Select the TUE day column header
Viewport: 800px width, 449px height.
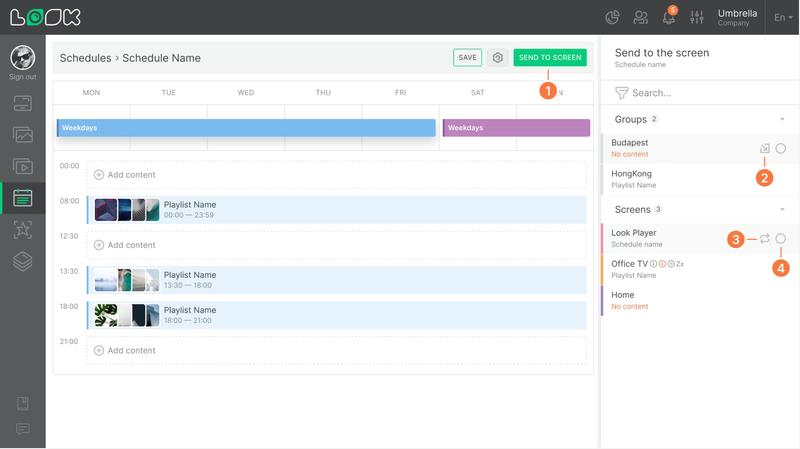pyautogui.click(x=168, y=92)
